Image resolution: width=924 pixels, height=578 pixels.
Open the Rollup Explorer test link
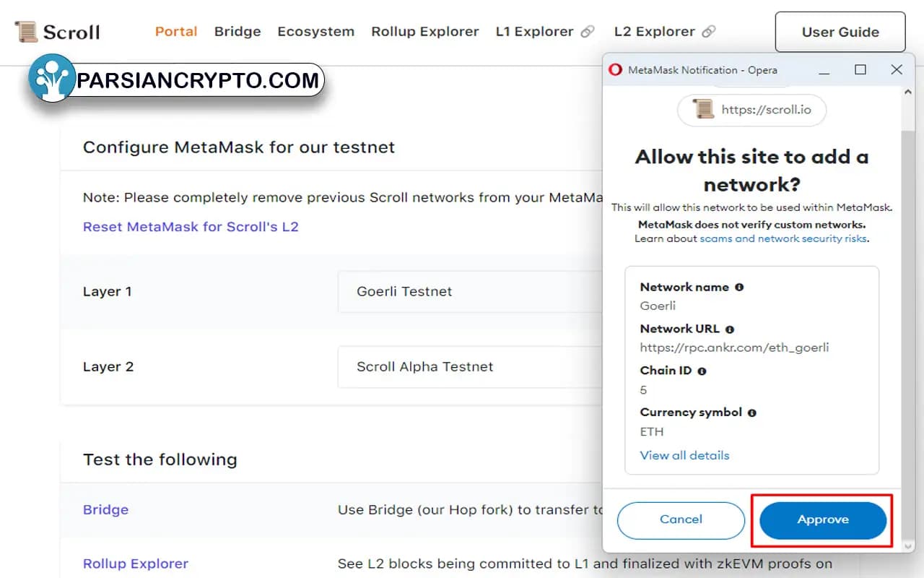pyautogui.click(x=136, y=564)
